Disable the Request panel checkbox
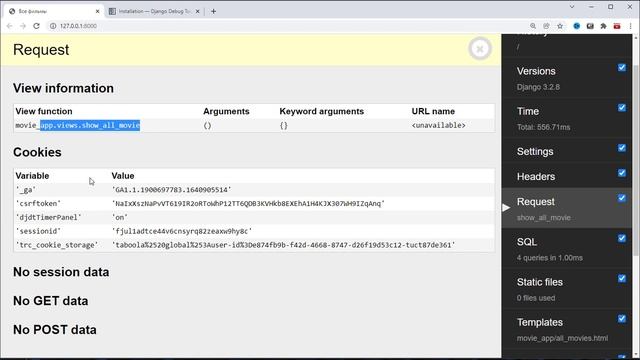640x360 pixels. click(622, 198)
